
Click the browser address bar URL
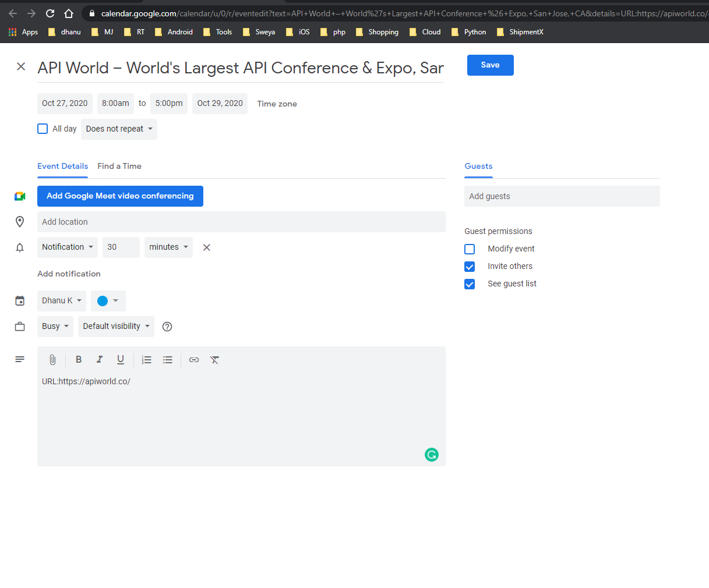pyautogui.click(x=402, y=13)
